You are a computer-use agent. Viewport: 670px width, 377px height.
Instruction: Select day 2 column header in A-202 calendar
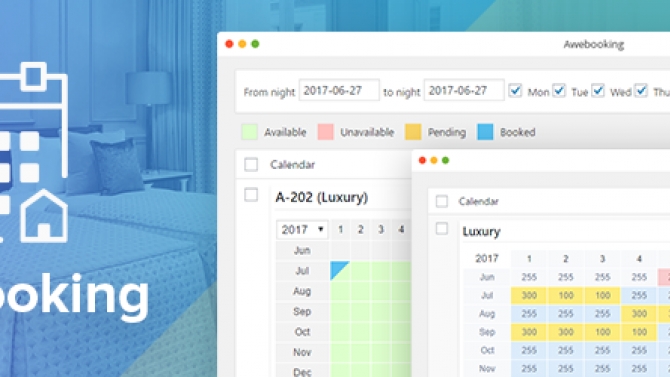click(361, 230)
